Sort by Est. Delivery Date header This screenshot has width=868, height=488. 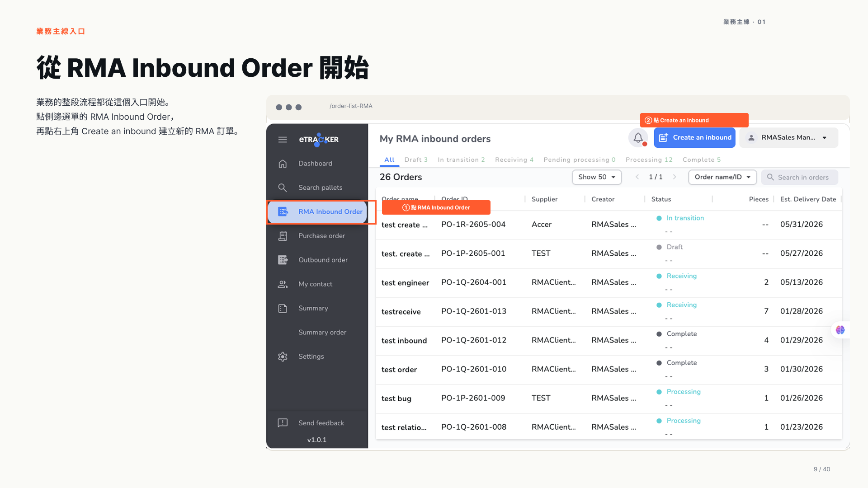coord(808,199)
